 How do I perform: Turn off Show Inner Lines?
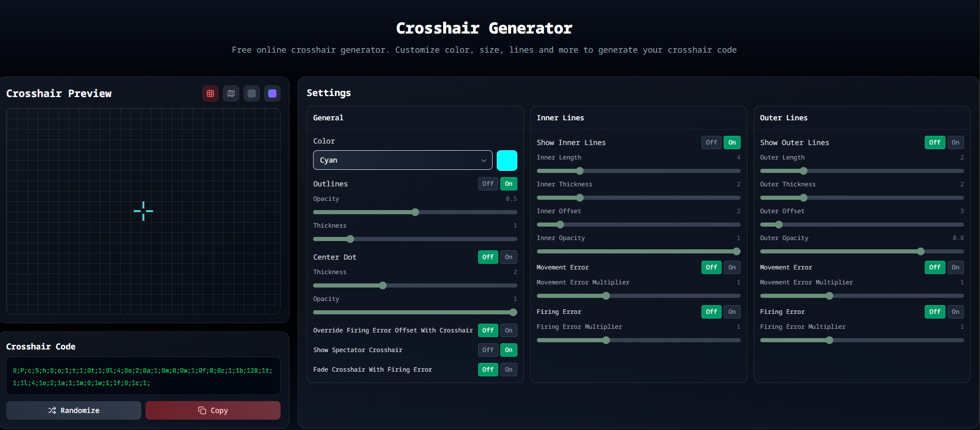711,142
